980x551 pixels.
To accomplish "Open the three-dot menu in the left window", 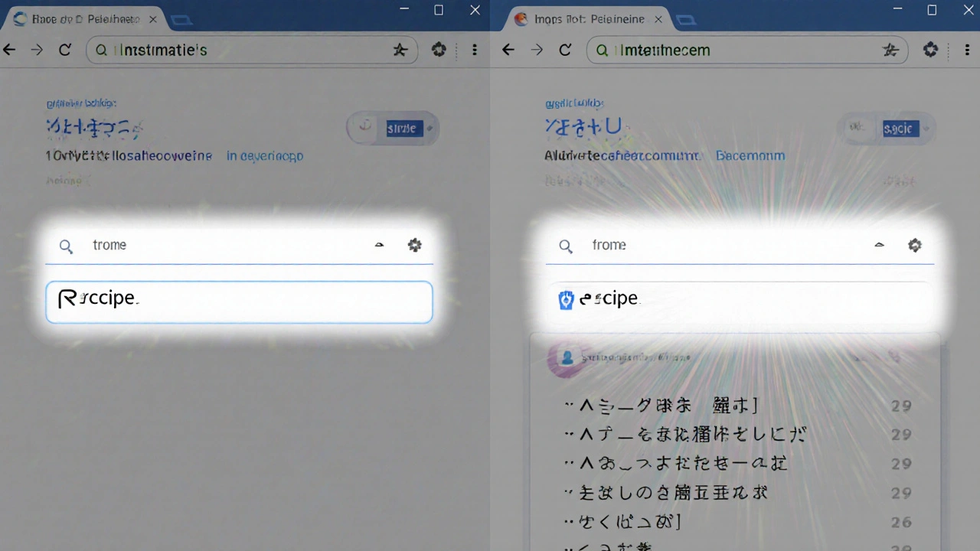I will (475, 50).
